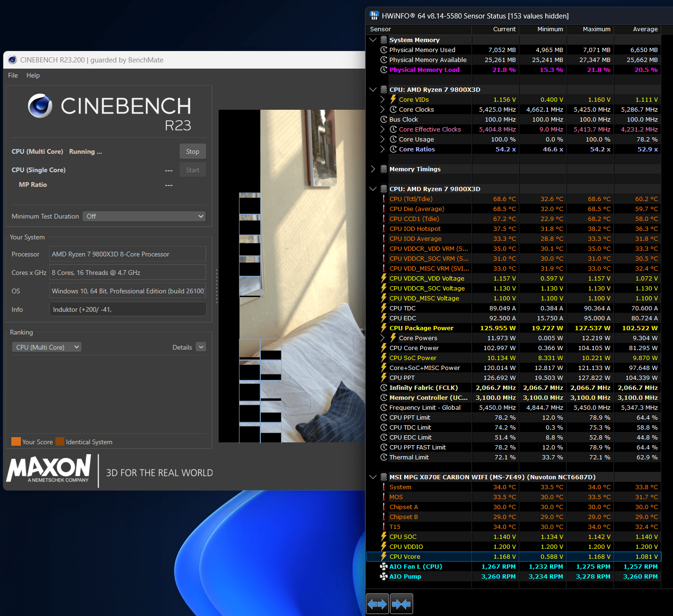Viewport: 673px width, 616px height.
Task: Expand the Core Usage row
Action: [382, 139]
